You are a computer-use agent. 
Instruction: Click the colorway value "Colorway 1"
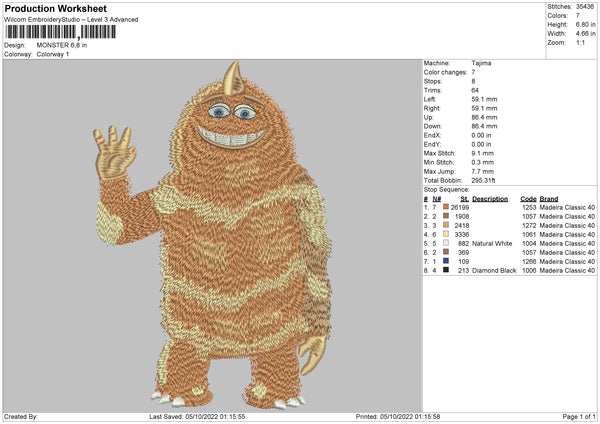coord(53,54)
